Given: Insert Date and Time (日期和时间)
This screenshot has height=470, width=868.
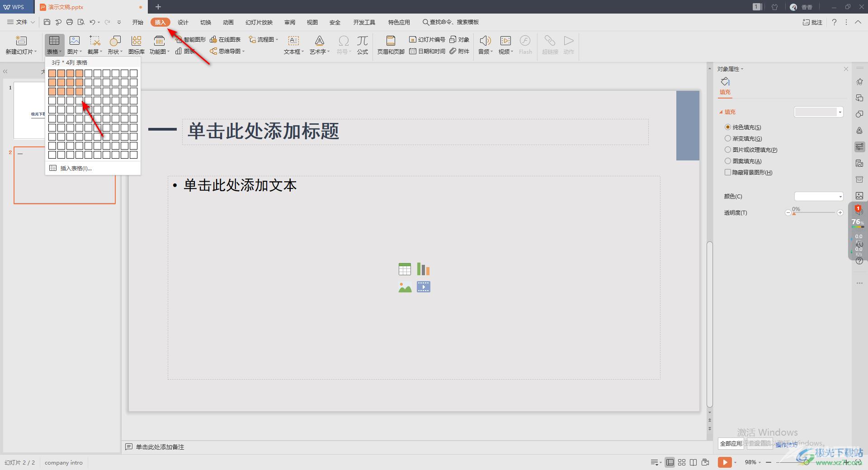Looking at the screenshot, I should pyautogui.click(x=427, y=51).
